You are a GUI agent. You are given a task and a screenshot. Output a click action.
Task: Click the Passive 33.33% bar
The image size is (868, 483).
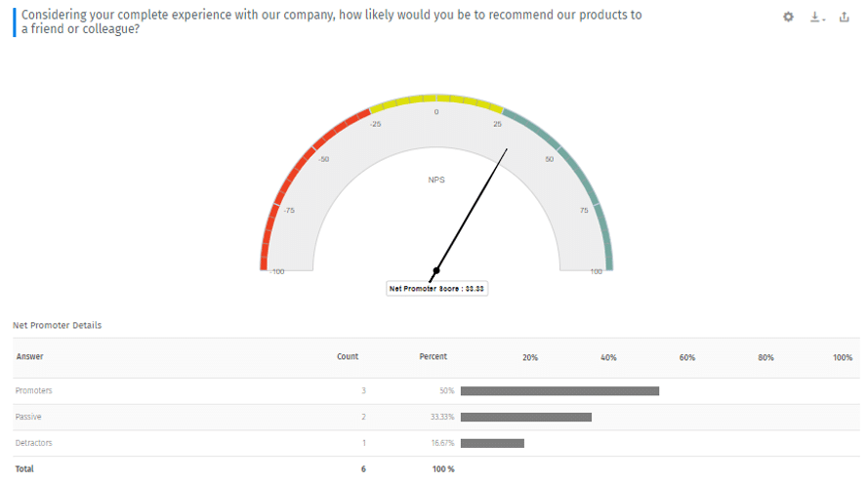pyautogui.click(x=526, y=418)
